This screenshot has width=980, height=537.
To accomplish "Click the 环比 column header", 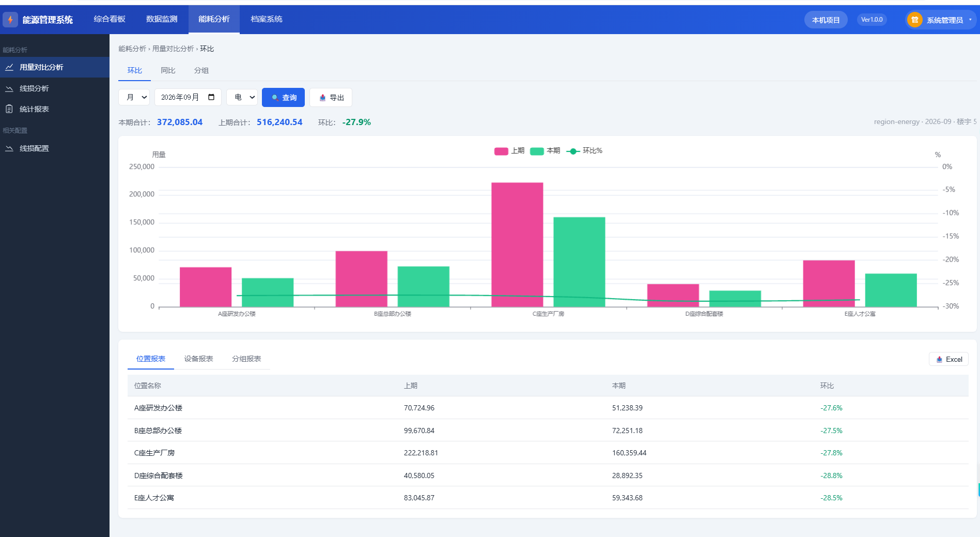I will click(x=827, y=386).
